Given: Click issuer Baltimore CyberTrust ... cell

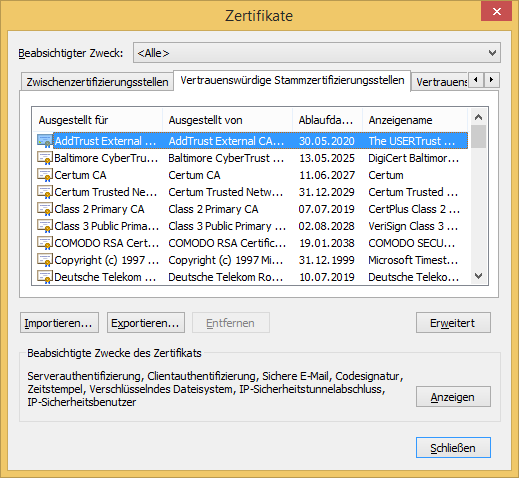Looking at the screenshot, I should (226, 158).
